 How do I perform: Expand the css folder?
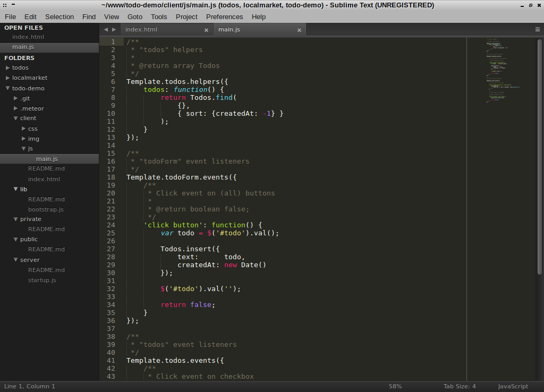coord(23,129)
